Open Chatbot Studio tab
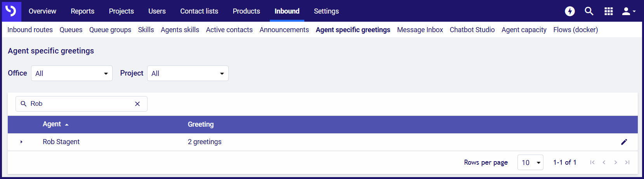The height and width of the screenshot is (179, 644). 472,30
